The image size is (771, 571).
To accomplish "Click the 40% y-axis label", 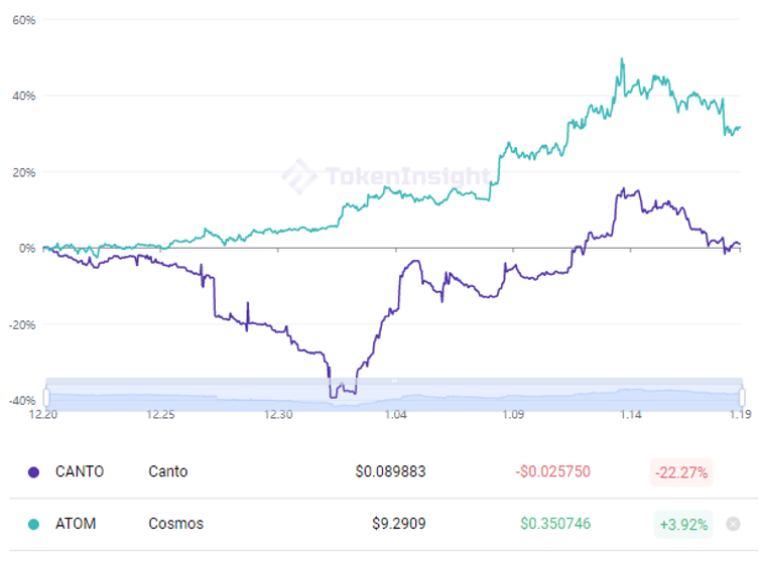I will (24, 96).
